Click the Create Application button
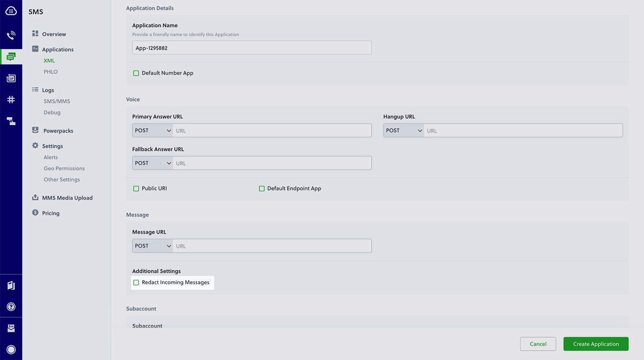The image size is (644, 360). coord(596,343)
